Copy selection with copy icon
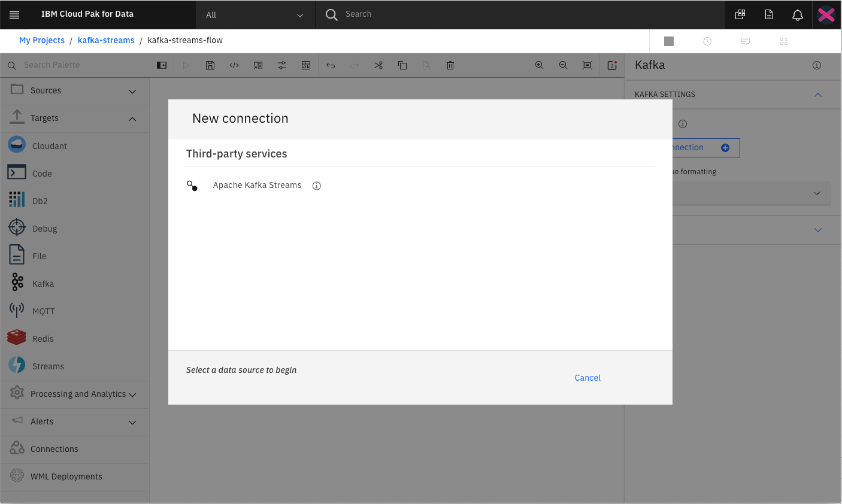Viewport: 842px width, 504px height. (x=402, y=65)
